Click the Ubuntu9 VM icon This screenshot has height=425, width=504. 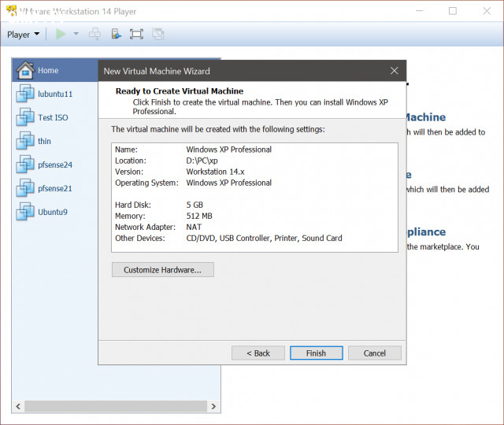(x=25, y=212)
